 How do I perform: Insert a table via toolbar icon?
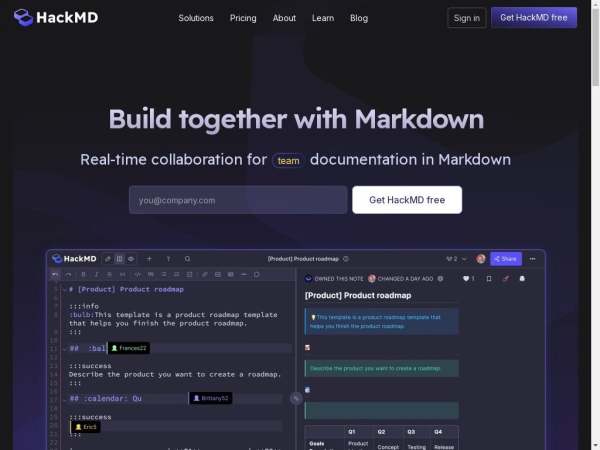(231, 274)
